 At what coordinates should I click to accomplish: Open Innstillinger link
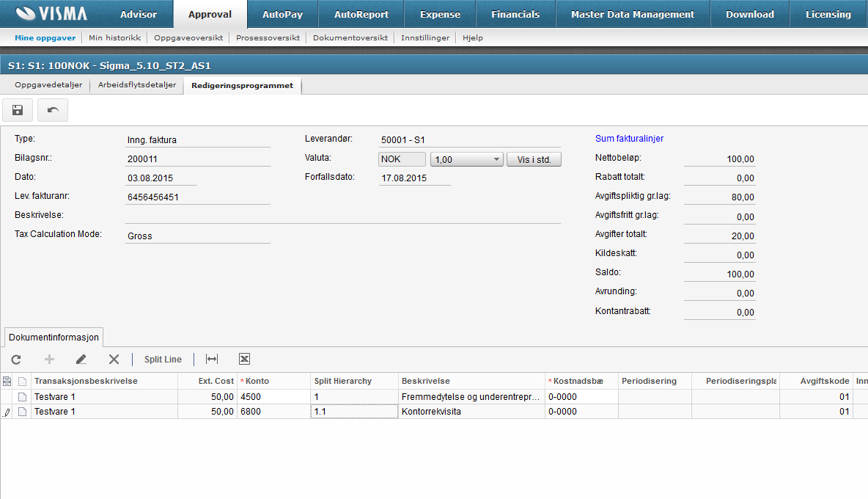coord(425,37)
